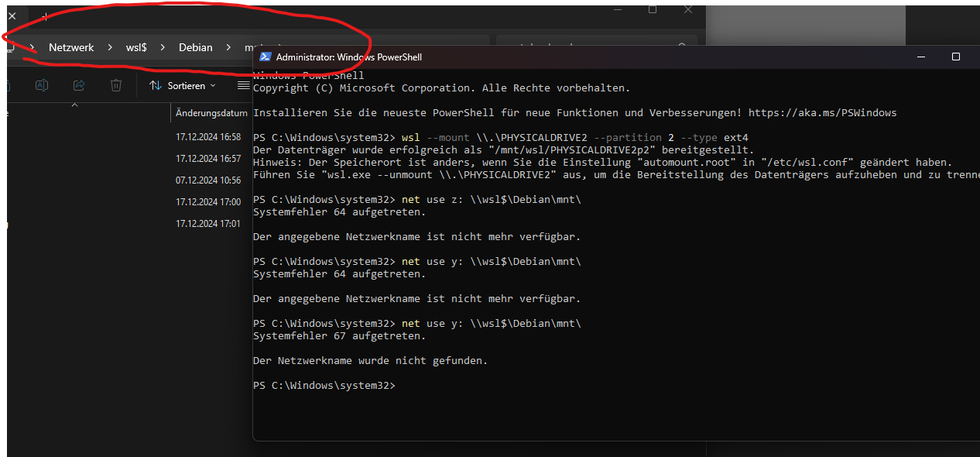Close the current File Explorer tab
This screenshot has height=457, width=980.
[x=12, y=15]
